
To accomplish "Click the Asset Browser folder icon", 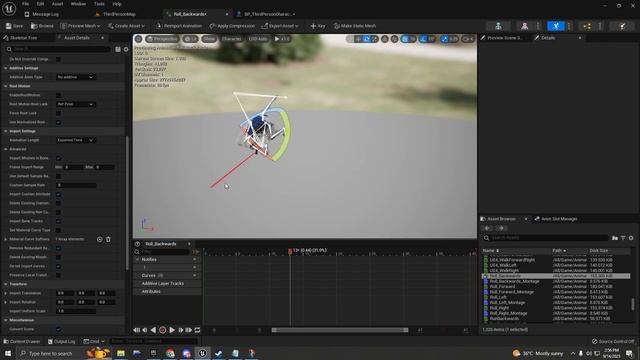I will point(615,238).
